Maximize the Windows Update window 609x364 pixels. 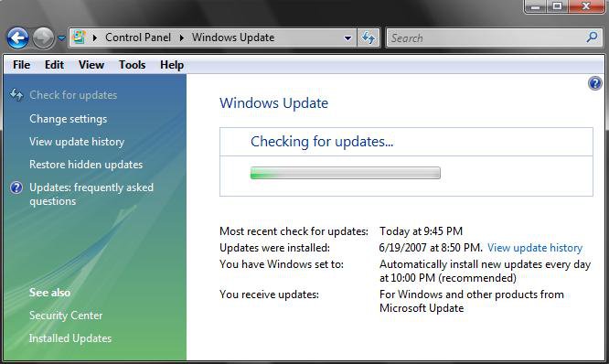pyautogui.click(x=558, y=6)
